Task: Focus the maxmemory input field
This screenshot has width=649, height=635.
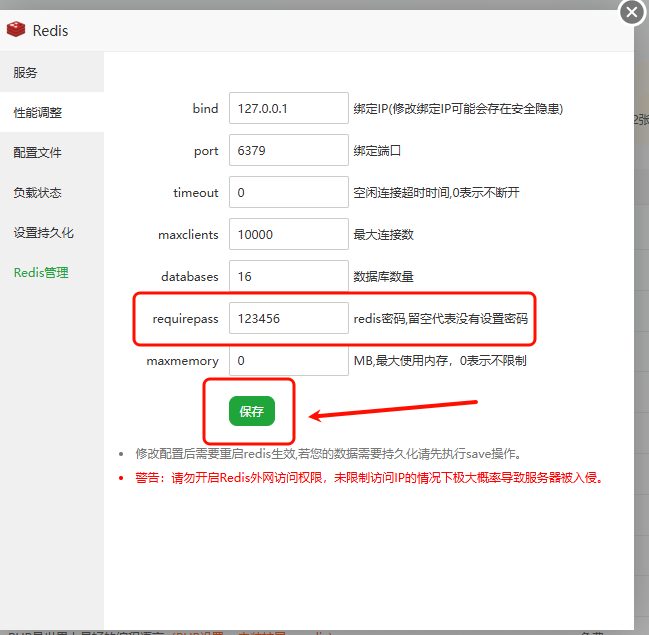Action: [x=289, y=360]
